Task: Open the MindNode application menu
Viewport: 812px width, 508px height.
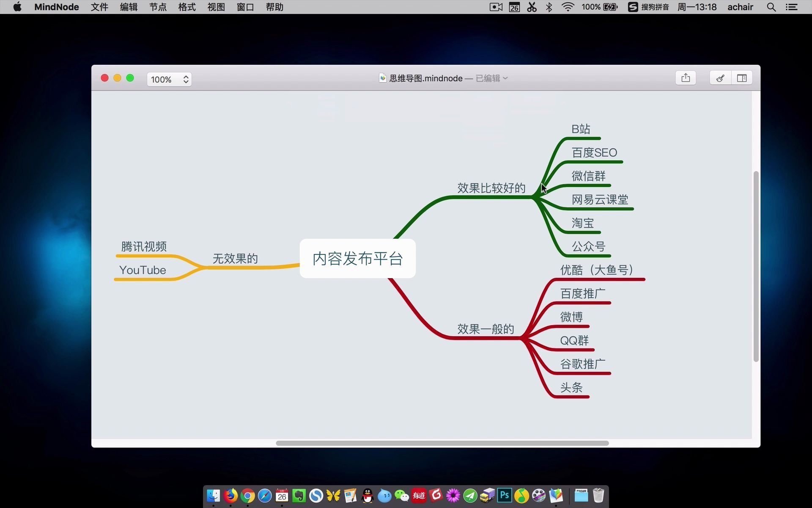Action: pos(56,7)
